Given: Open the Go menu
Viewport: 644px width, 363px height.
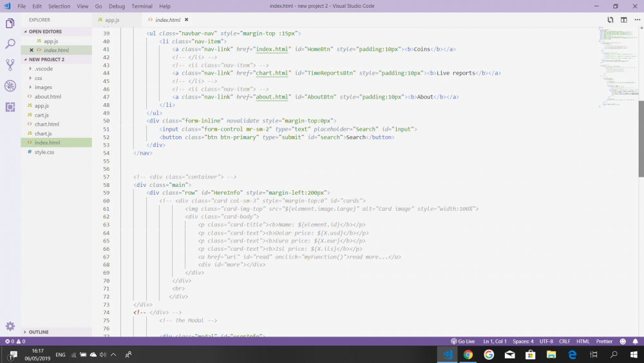Looking at the screenshot, I should (99, 6).
